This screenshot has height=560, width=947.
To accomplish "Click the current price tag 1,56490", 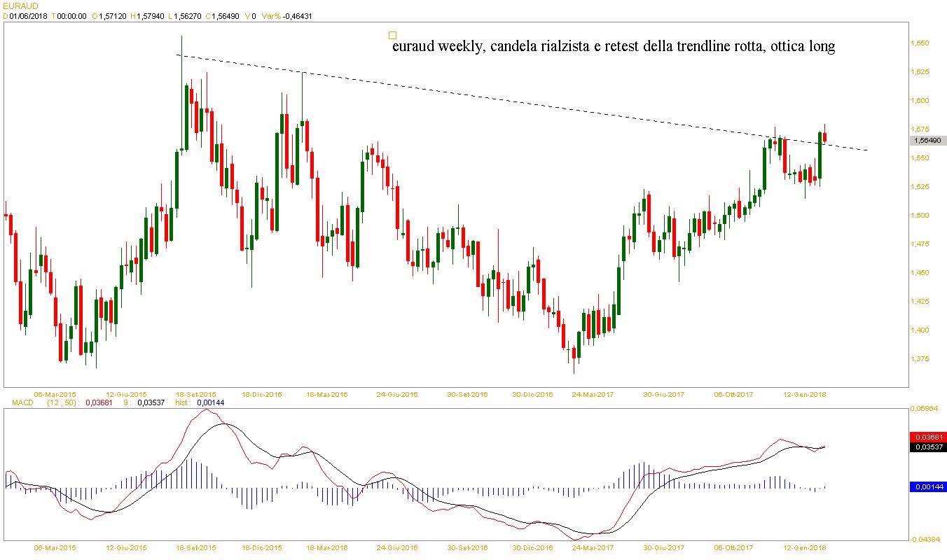I will coord(928,141).
